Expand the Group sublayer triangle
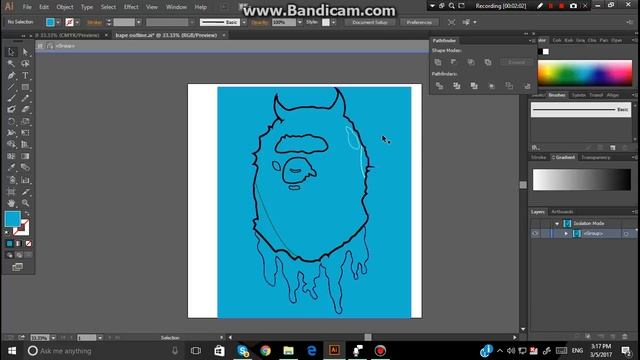 (566, 233)
